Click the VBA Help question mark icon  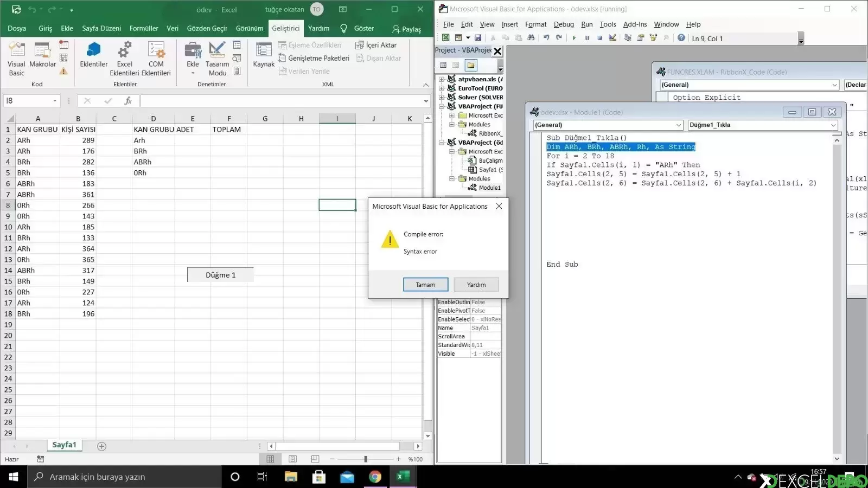pos(681,38)
